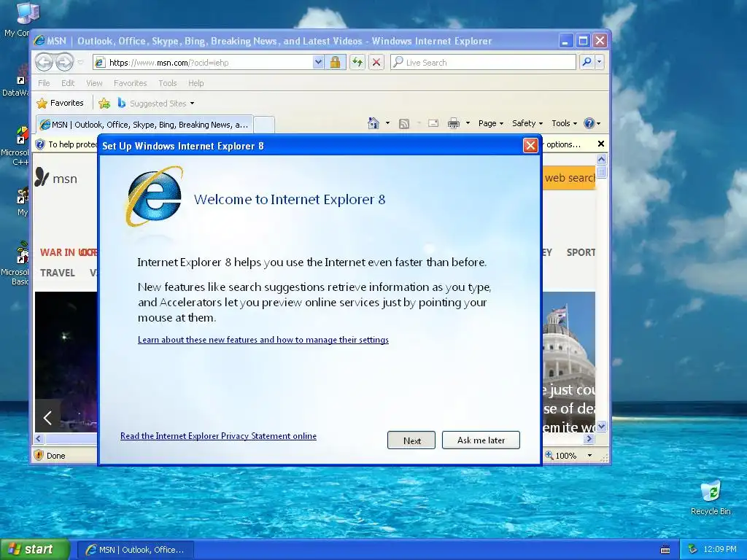Click the magnifier Search button
747x560 pixels.
(x=587, y=63)
